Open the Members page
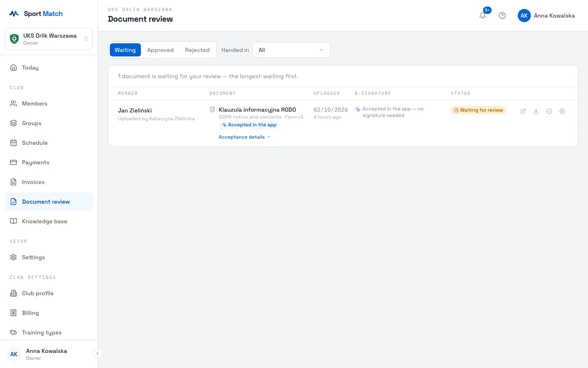Viewport: 588px width, 368px height. coord(49,103)
